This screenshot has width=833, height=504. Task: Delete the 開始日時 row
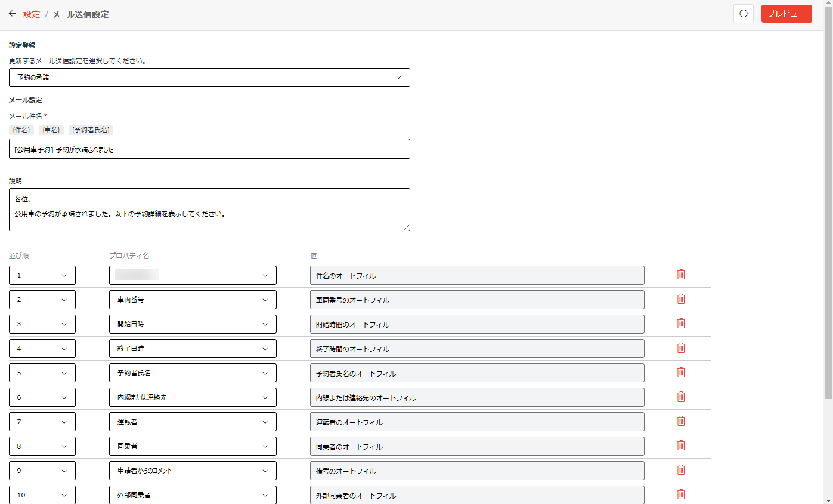coord(681,323)
